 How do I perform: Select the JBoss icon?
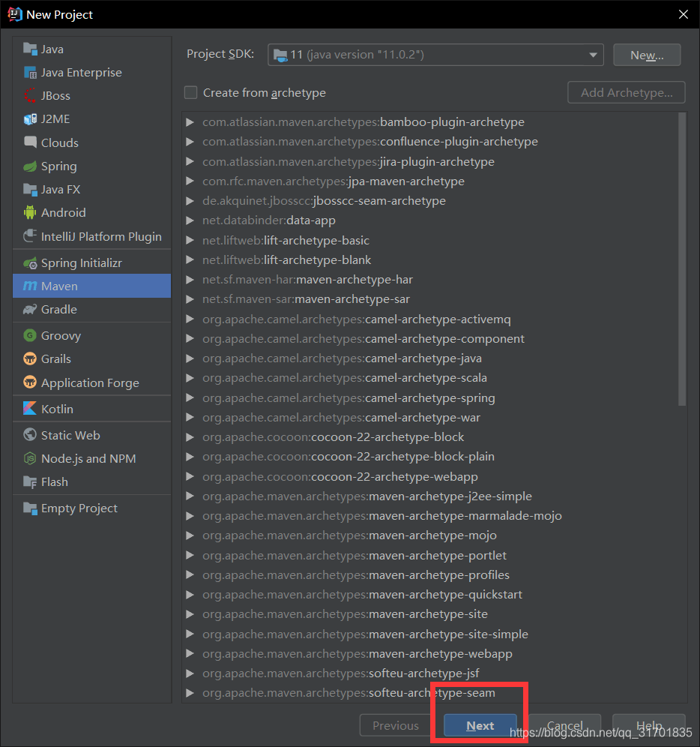(30, 96)
